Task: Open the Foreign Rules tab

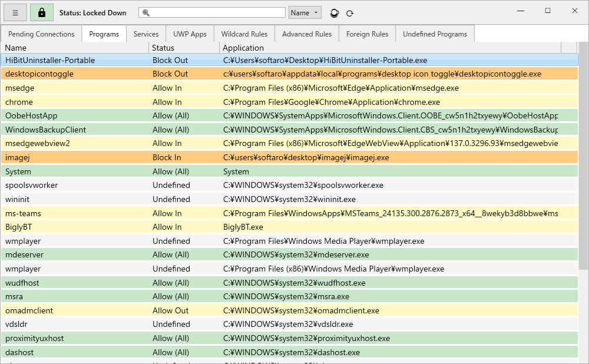Action: [x=367, y=34]
